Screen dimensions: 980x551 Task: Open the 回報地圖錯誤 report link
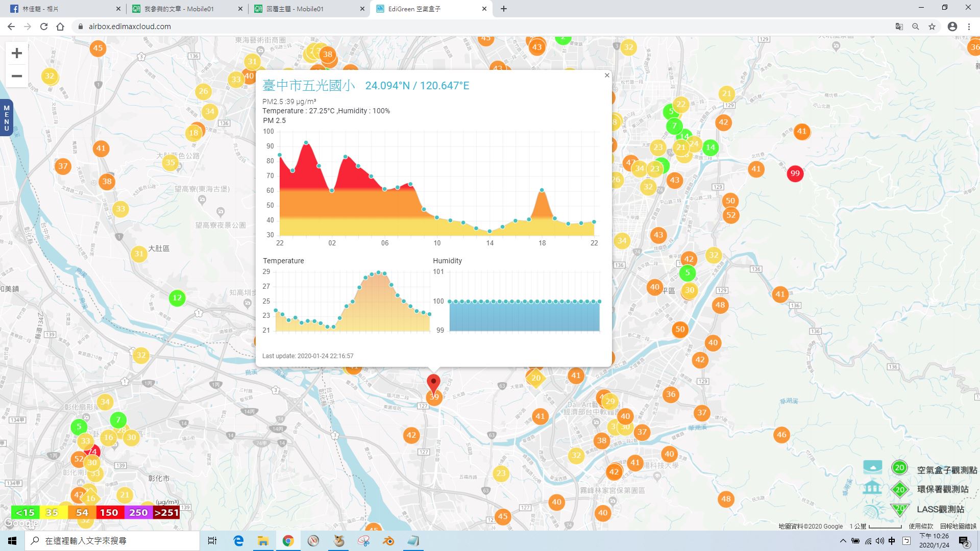(x=958, y=526)
